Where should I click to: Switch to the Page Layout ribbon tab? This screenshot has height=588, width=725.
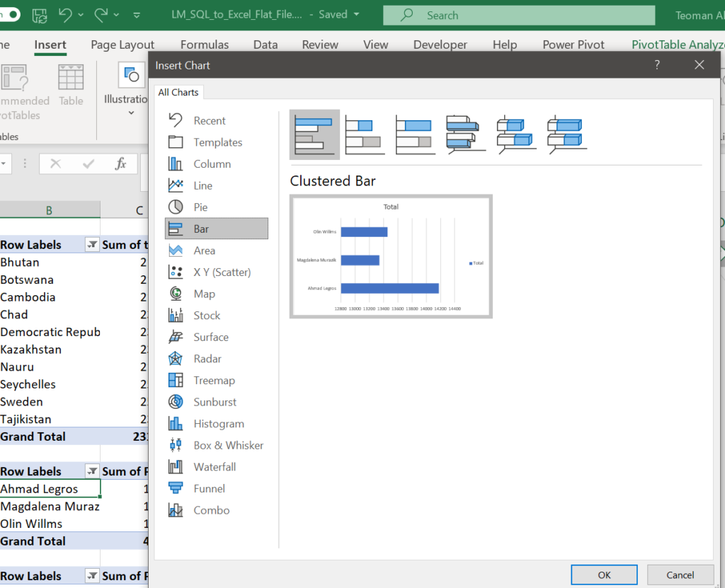coord(122,45)
